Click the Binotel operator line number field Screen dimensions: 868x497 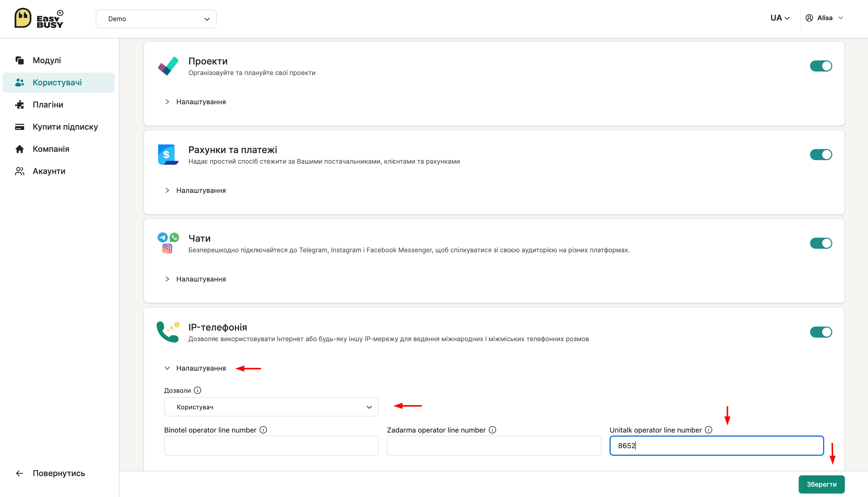(x=271, y=445)
